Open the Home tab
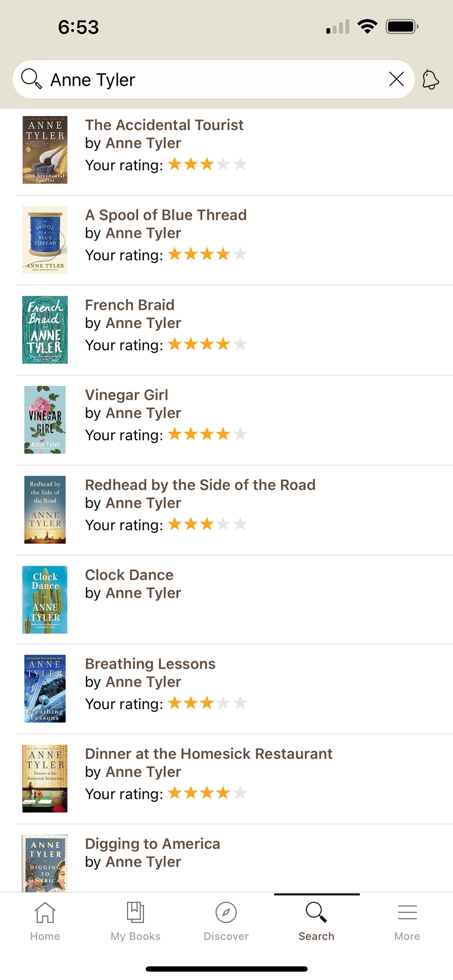This screenshot has height=980, width=453. tap(45, 921)
